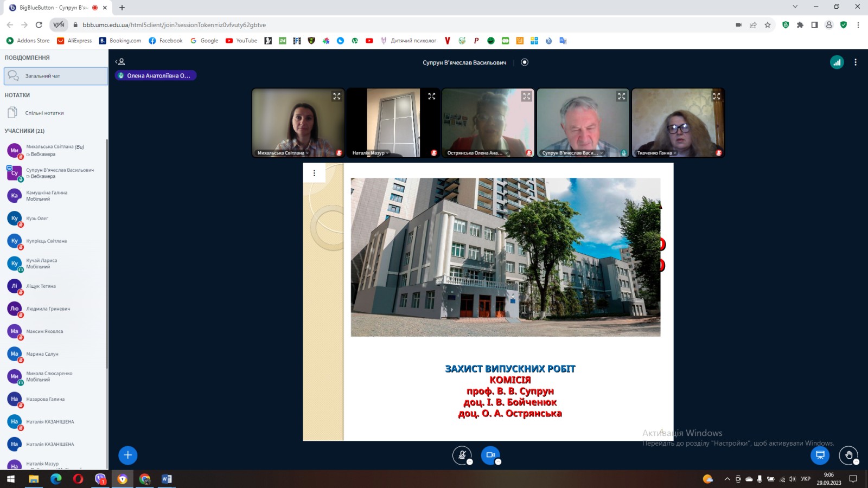Open presentation three-dot options menu

pyautogui.click(x=314, y=173)
